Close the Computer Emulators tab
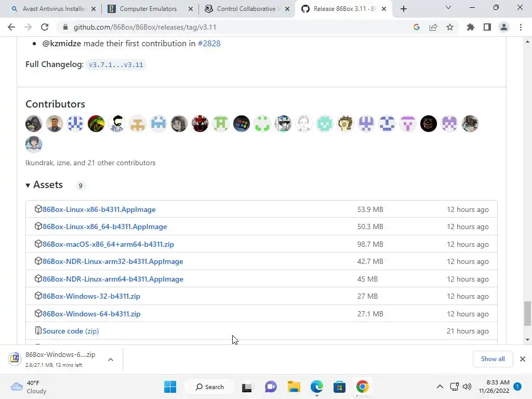This screenshot has height=399, width=532. 191,9
